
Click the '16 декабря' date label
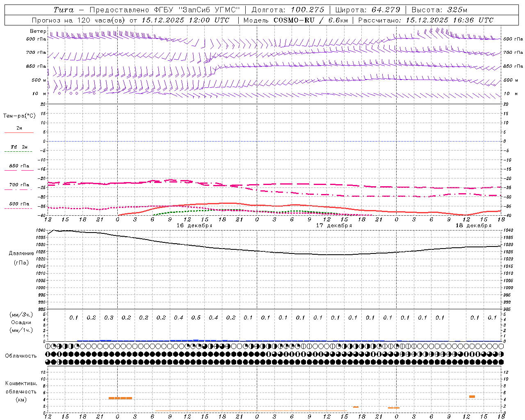click(194, 226)
